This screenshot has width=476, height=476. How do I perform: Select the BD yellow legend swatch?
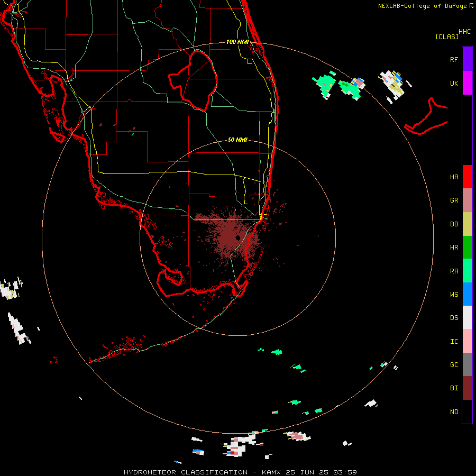click(467, 224)
